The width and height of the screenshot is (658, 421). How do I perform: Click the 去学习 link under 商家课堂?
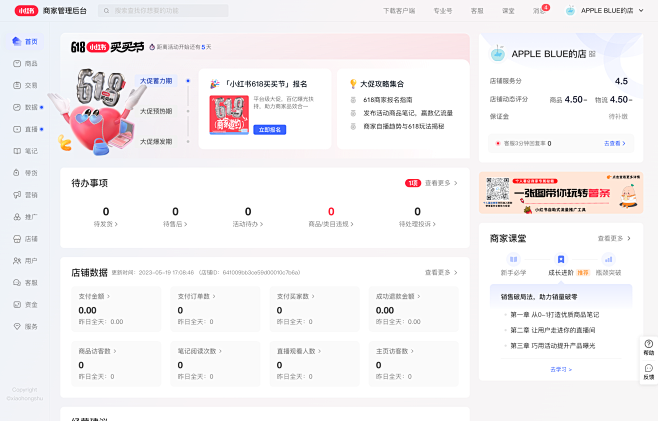pyautogui.click(x=561, y=370)
